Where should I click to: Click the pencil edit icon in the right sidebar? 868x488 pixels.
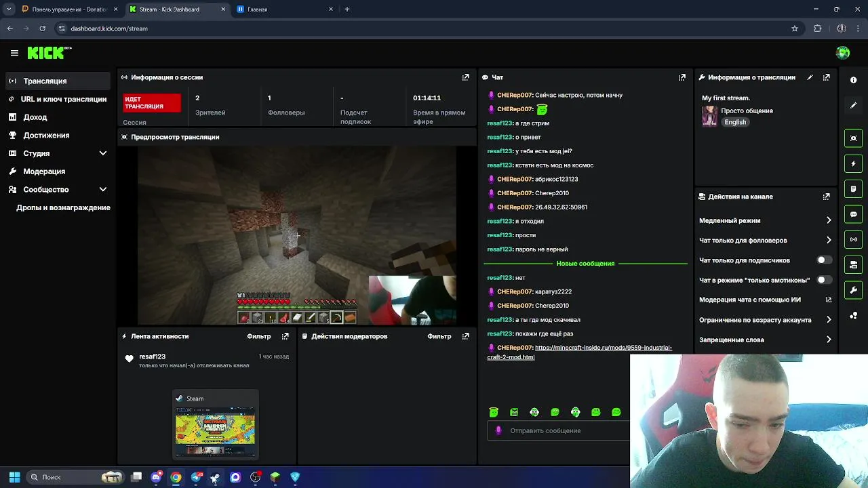[853, 105]
